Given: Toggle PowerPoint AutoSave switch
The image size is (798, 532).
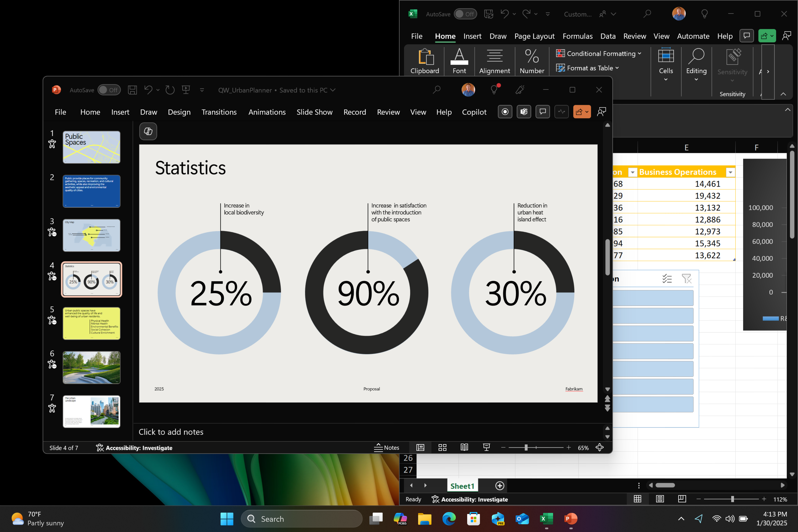Looking at the screenshot, I should pyautogui.click(x=109, y=90).
